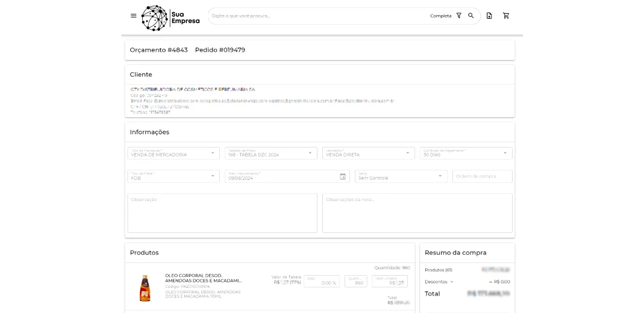Click the product discount percentage field
The image size is (644, 313).
(x=322, y=282)
